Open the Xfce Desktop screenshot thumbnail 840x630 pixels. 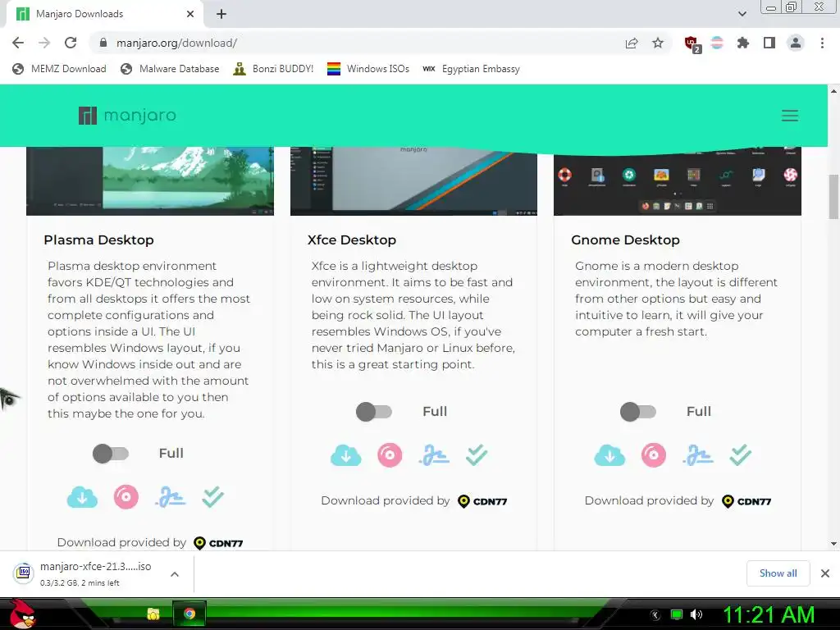[413, 181]
